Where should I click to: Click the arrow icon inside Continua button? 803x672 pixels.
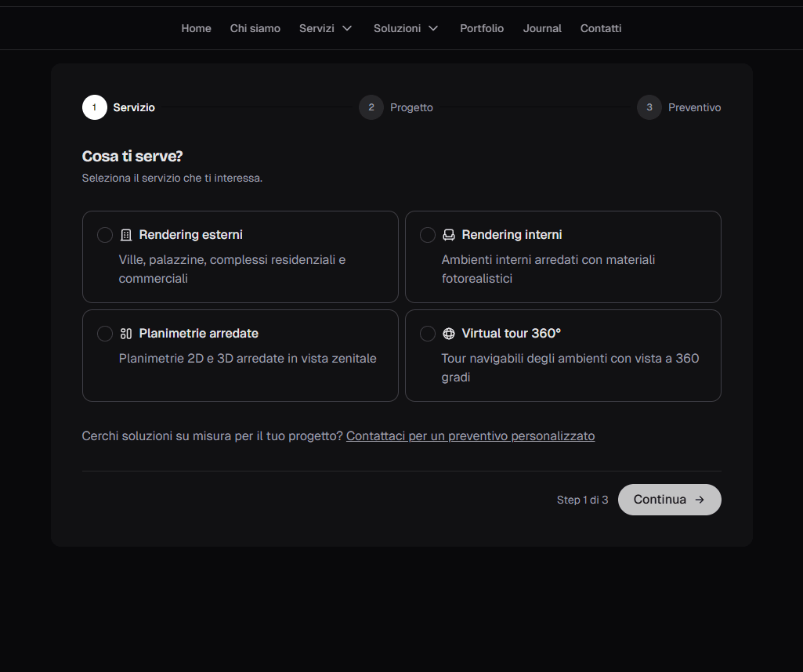coord(700,500)
